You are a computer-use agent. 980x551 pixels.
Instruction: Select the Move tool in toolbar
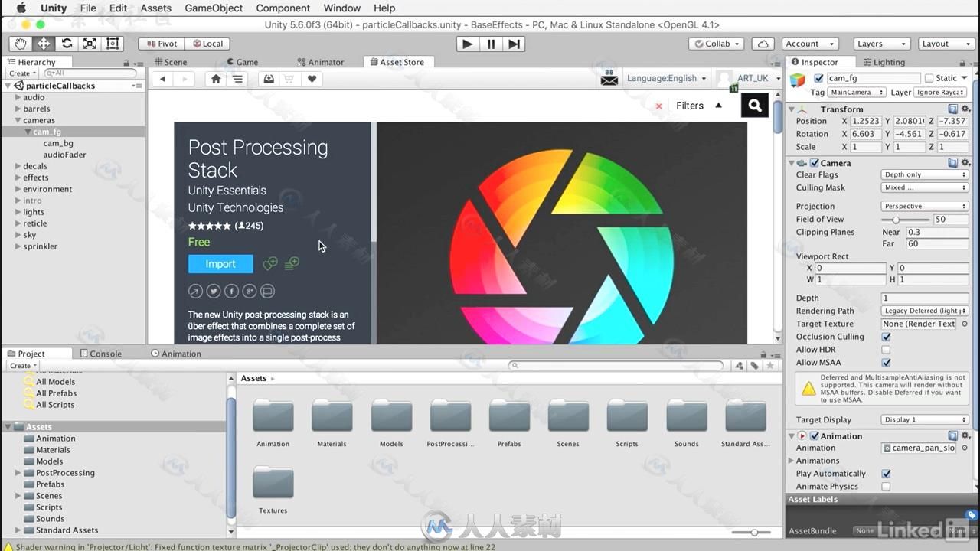[44, 44]
